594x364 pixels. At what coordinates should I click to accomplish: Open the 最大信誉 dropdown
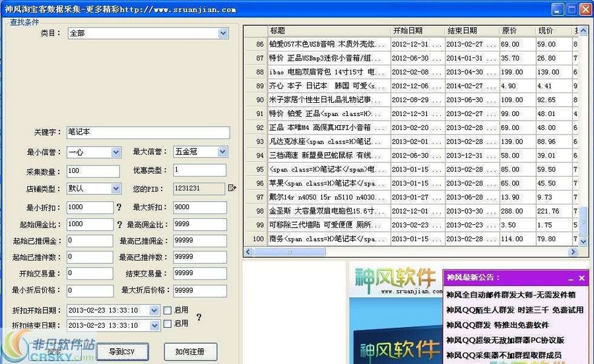click(222, 152)
